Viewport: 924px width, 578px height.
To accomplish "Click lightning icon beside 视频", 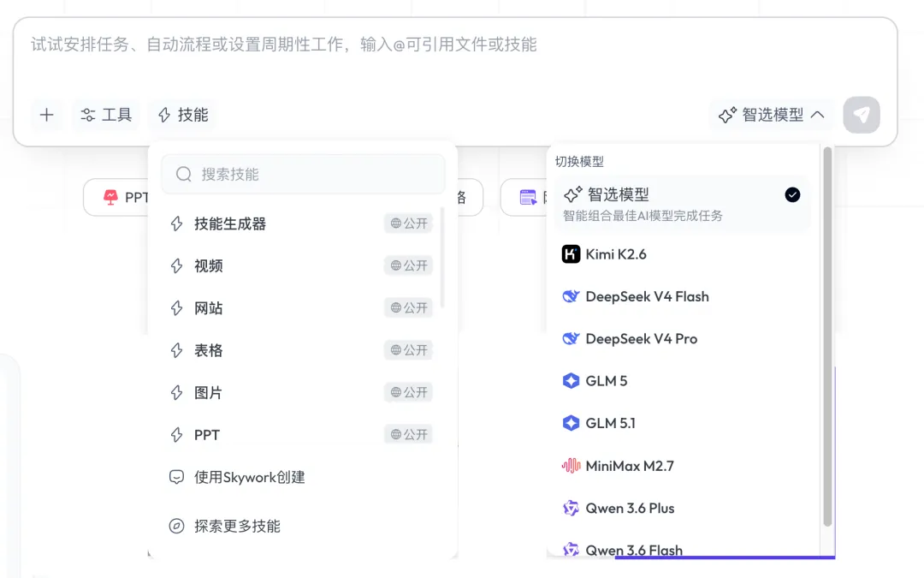I will (x=177, y=266).
